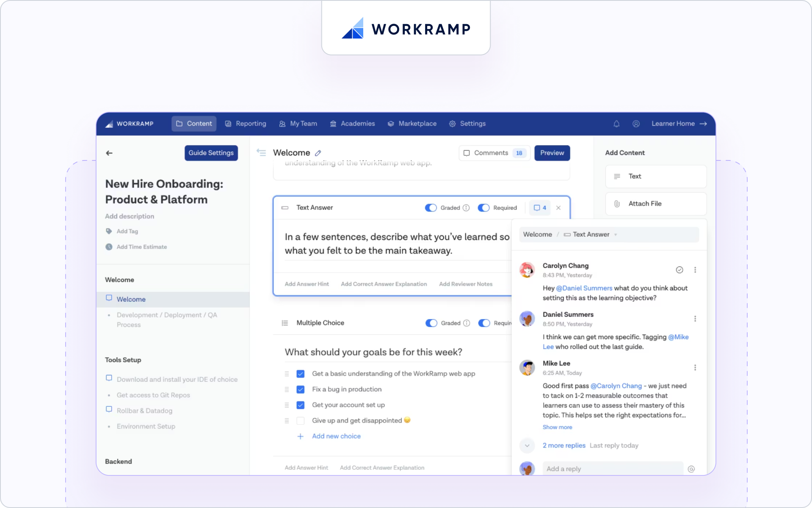
Task: Open the more options menu on Mike Lee's comment
Action: click(695, 367)
